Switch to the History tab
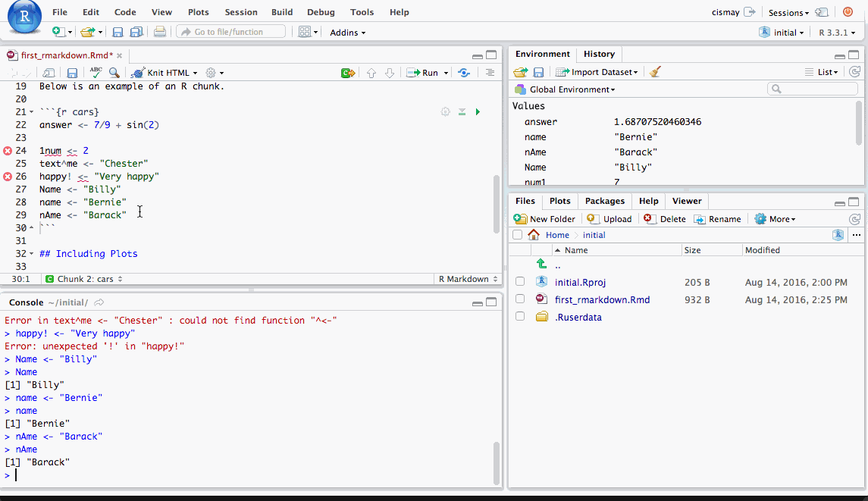Screen dimensions: 868x501 [599, 54]
